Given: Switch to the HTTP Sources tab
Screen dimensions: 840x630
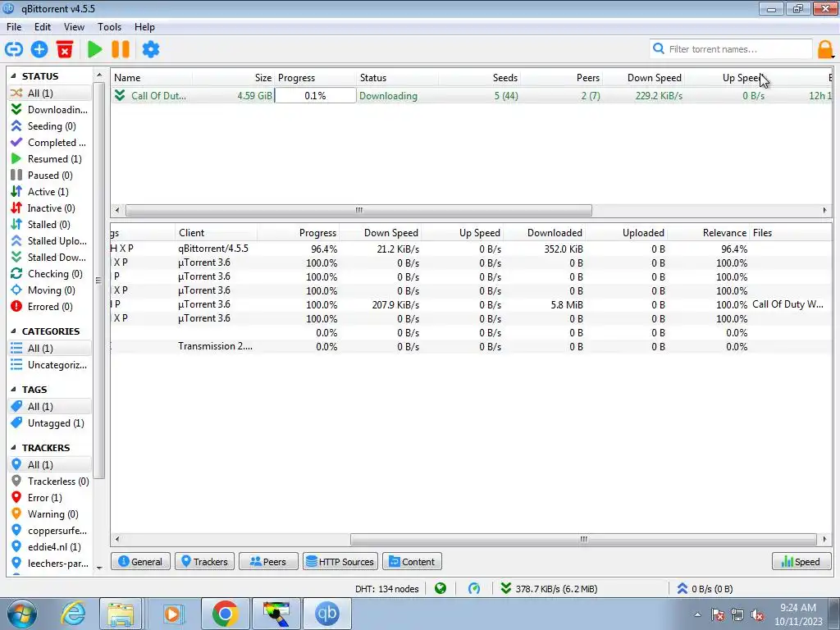Looking at the screenshot, I should 340,561.
